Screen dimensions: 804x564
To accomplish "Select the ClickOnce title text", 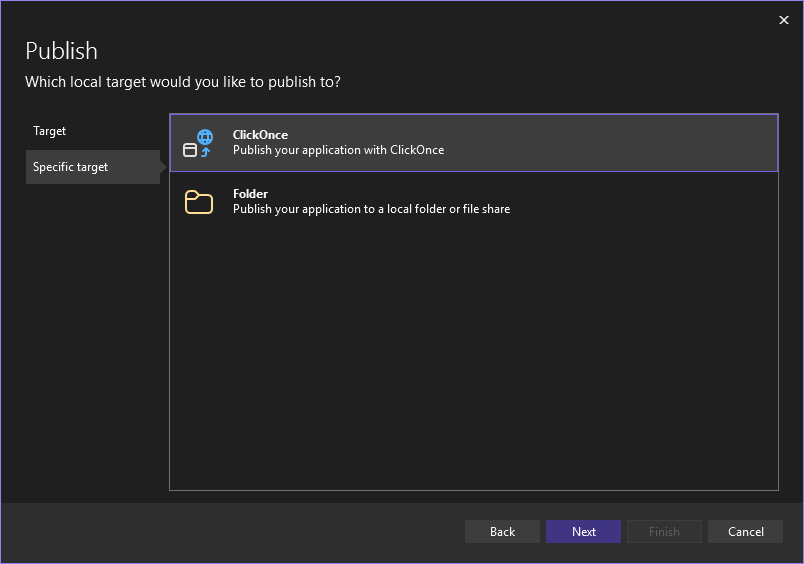I will click(260, 135).
